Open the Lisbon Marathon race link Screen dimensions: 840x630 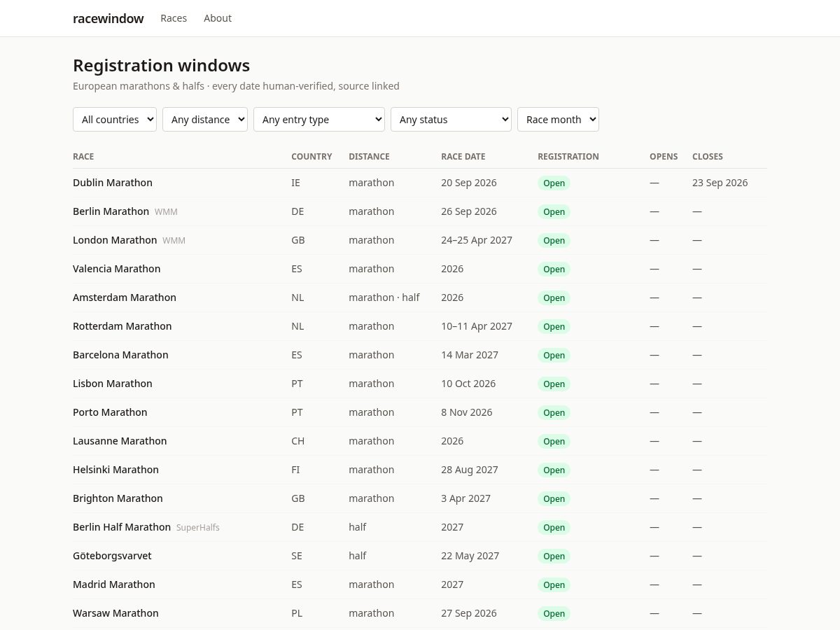point(113,384)
